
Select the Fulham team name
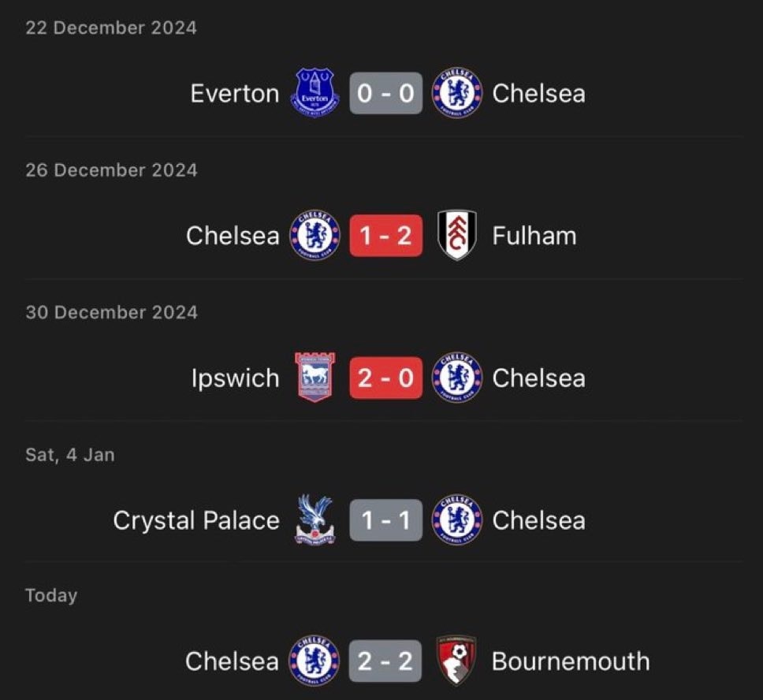click(x=534, y=236)
